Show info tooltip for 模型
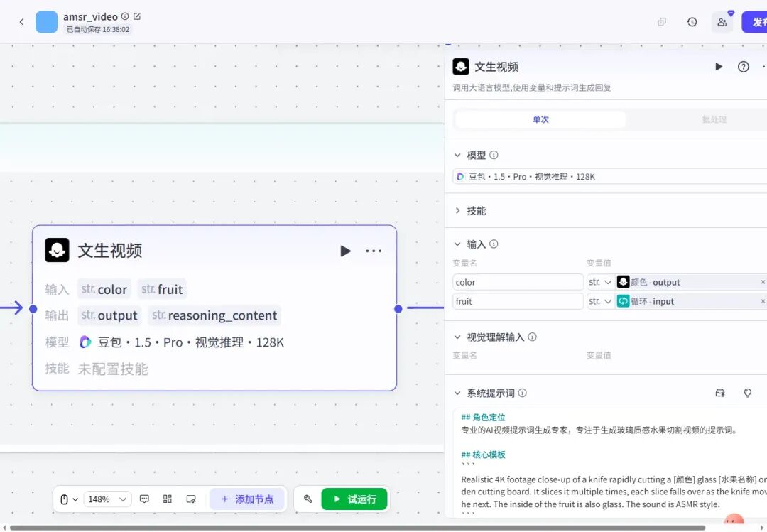The height and width of the screenshot is (532, 767). coord(494,155)
